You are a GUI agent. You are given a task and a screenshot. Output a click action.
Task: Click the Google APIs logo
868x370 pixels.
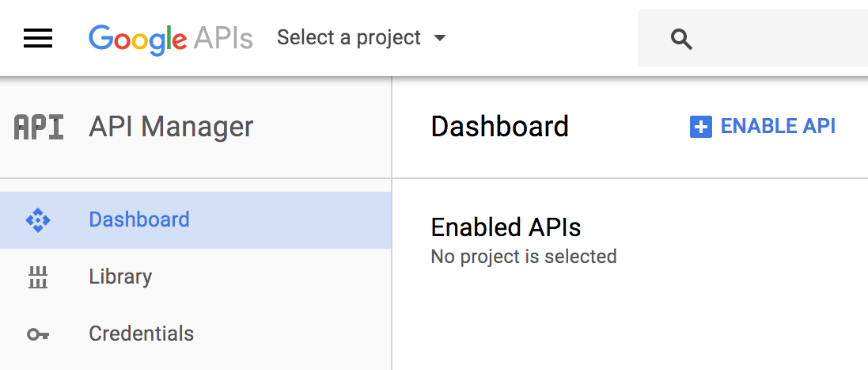point(170,40)
